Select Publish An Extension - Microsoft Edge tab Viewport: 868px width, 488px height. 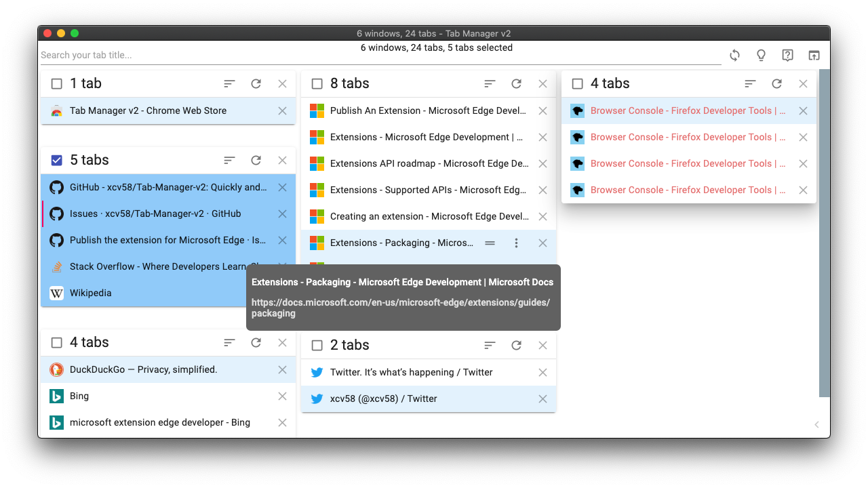(x=429, y=110)
